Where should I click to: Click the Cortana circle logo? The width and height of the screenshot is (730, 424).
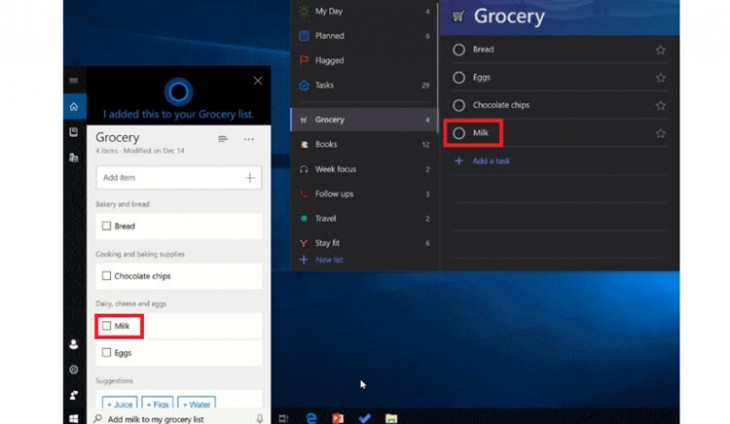click(178, 92)
